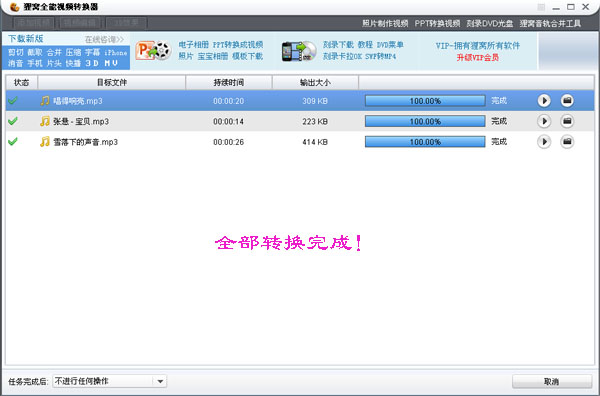Select the 雪落下的声音.mp3 file name
600x396 pixels.
[x=85, y=142]
